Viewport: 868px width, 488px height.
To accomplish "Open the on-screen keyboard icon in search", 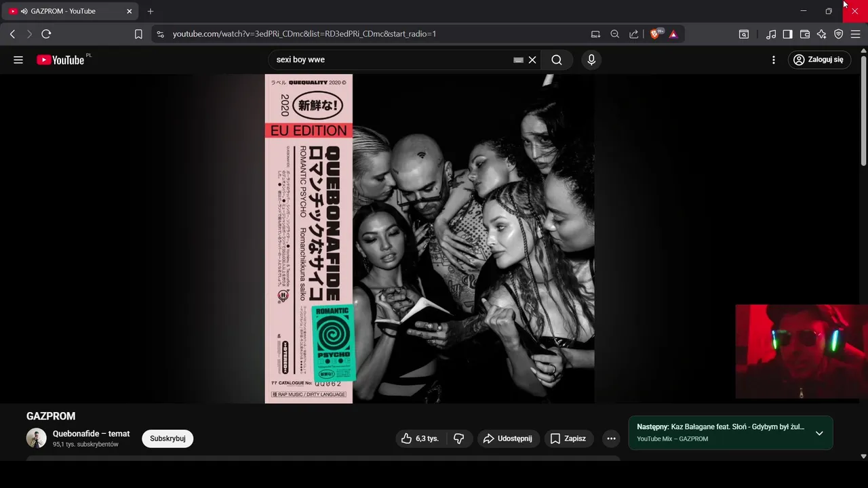I will 519,60.
